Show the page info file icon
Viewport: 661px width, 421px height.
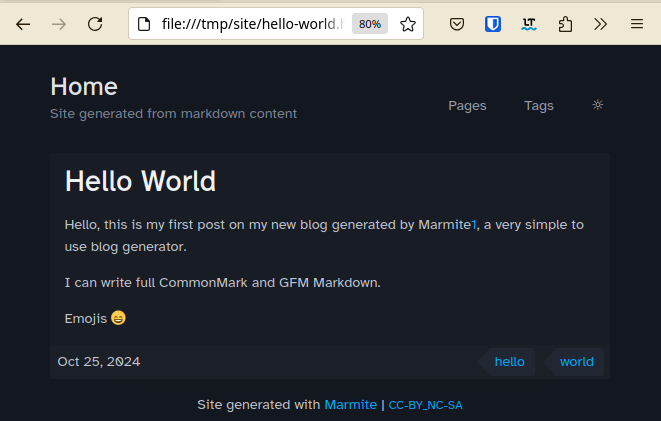144,24
